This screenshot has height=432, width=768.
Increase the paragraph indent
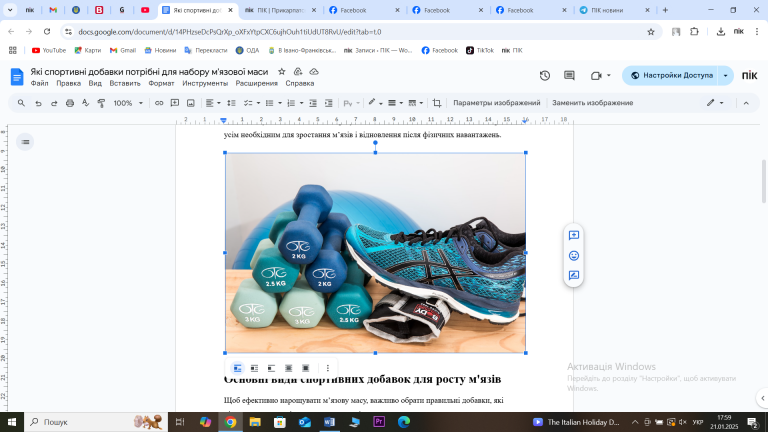click(329, 103)
